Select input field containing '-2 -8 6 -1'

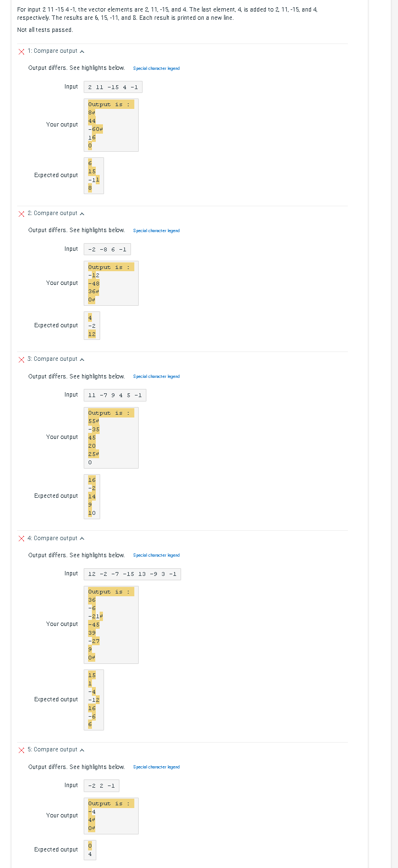tap(107, 249)
